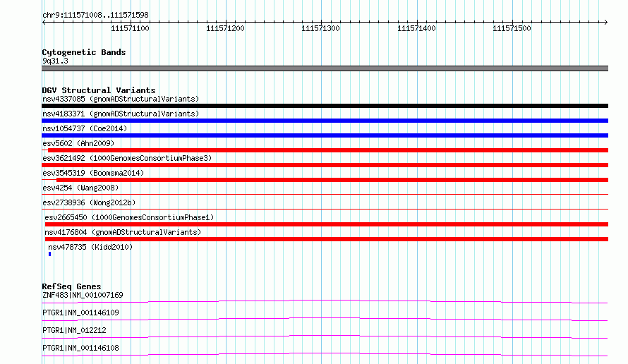
Task: Open variant nsv4183371 label
Action: pyautogui.click(x=121, y=114)
